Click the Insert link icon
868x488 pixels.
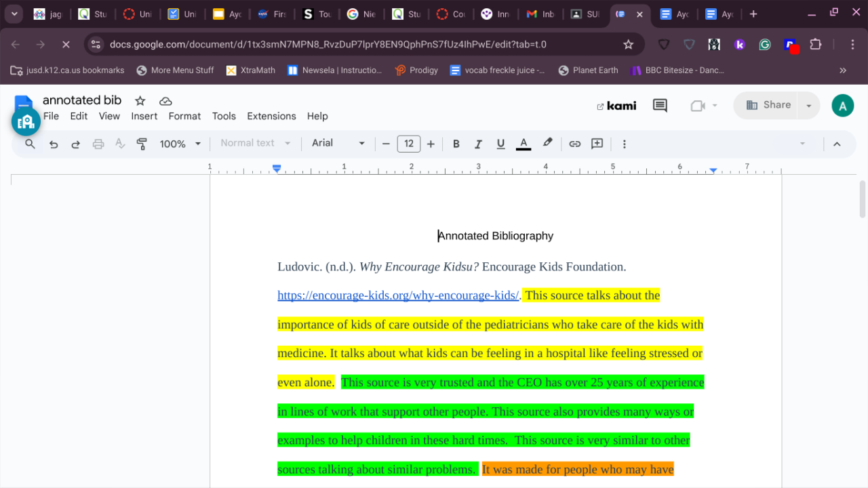(x=575, y=144)
